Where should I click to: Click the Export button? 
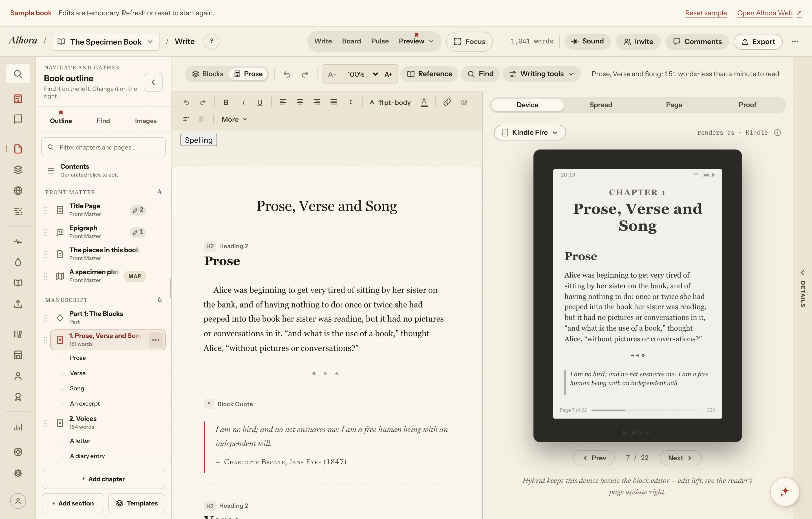coord(758,41)
